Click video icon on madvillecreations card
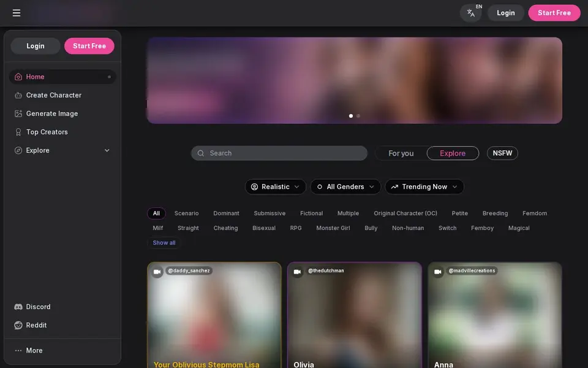This screenshot has height=368, width=588. click(437, 272)
